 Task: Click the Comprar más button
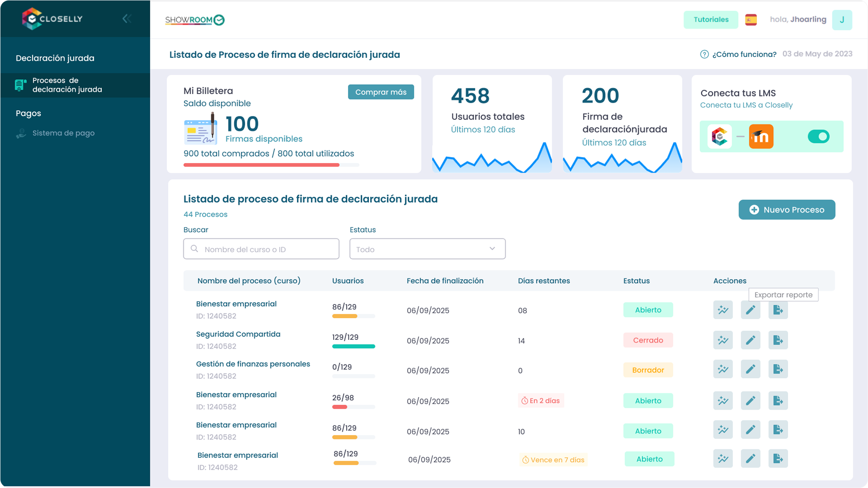pos(380,92)
